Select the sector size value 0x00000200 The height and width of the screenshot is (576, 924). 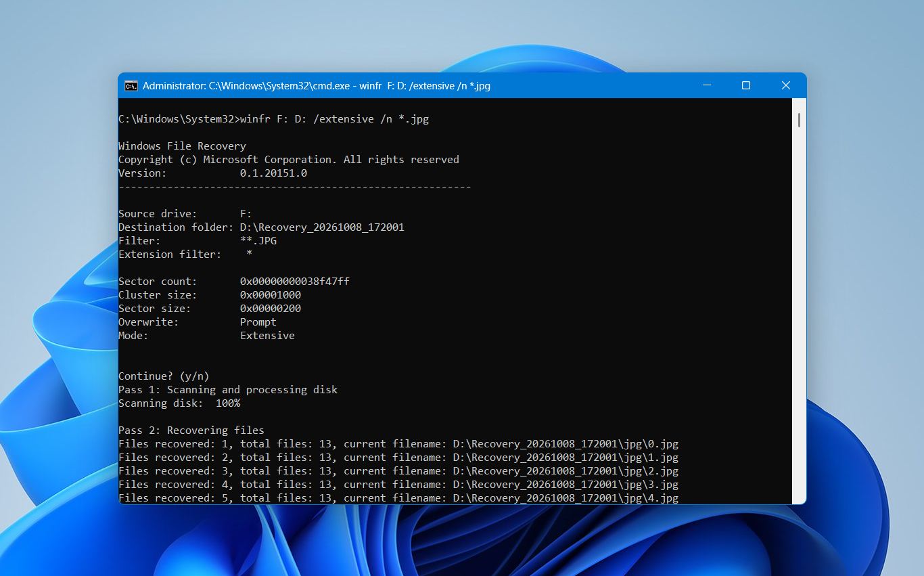pos(271,309)
